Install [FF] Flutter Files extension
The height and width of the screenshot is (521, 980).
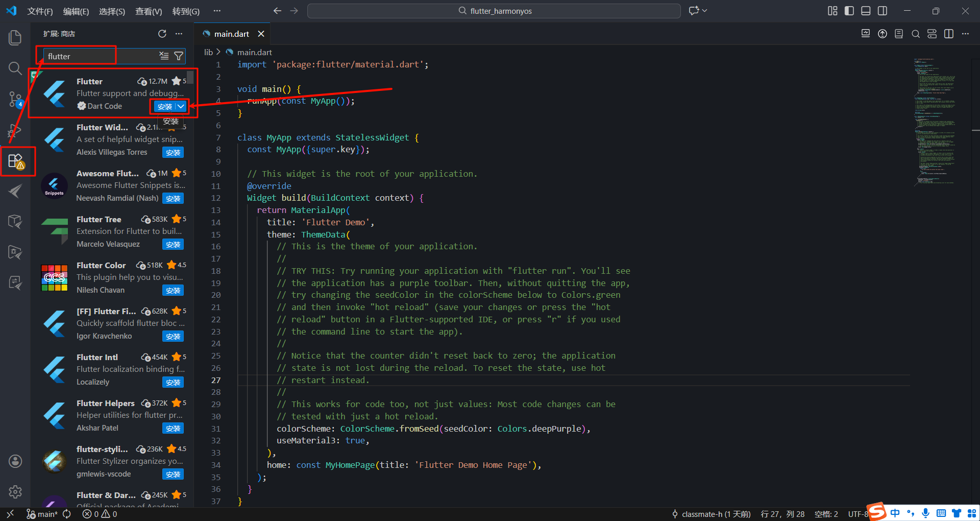click(x=173, y=336)
